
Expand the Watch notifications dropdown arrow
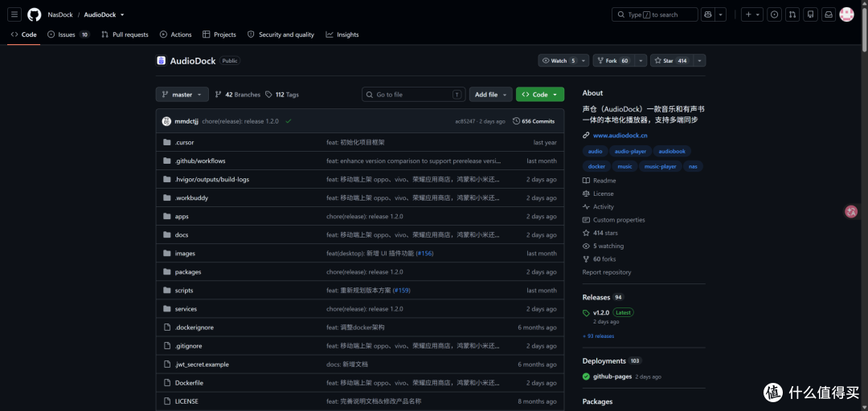point(584,61)
